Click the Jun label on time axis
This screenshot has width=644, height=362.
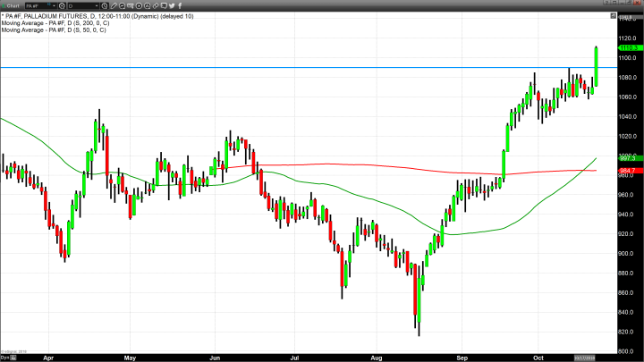point(215,358)
